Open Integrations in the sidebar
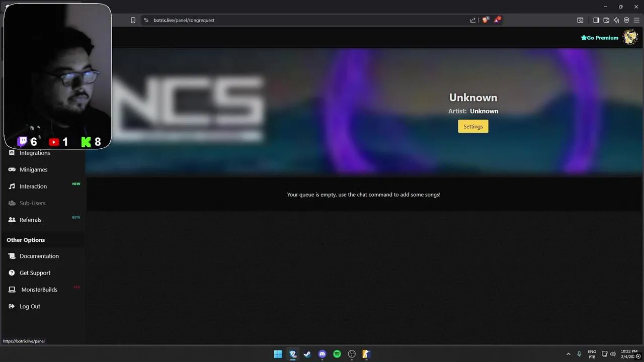644x362 pixels. (35, 153)
